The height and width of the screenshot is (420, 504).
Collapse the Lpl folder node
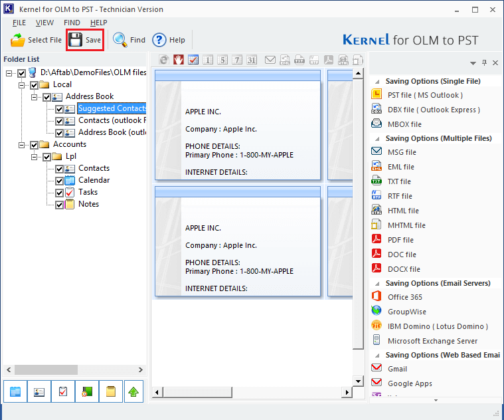click(x=34, y=157)
